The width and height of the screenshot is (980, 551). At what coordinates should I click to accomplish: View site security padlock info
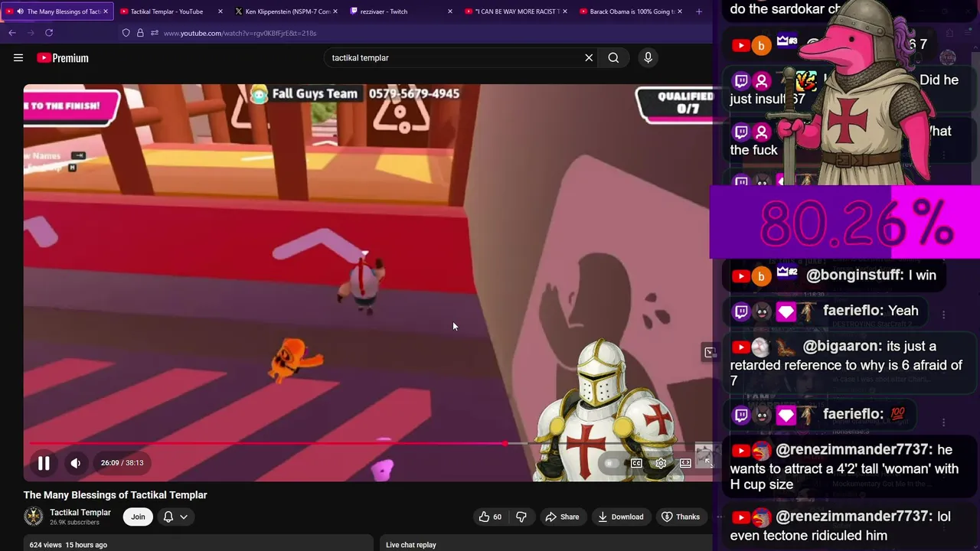pyautogui.click(x=140, y=33)
